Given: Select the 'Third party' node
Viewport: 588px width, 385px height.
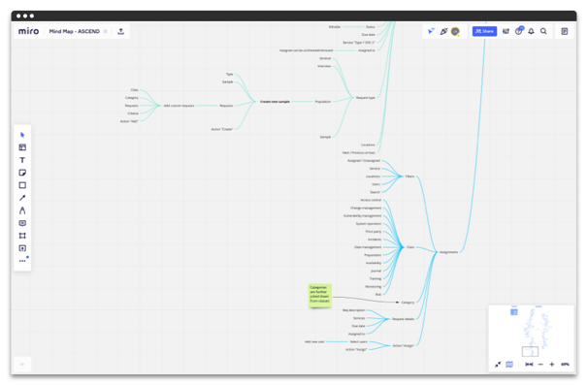Looking at the screenshot, I should coord(374,232).
